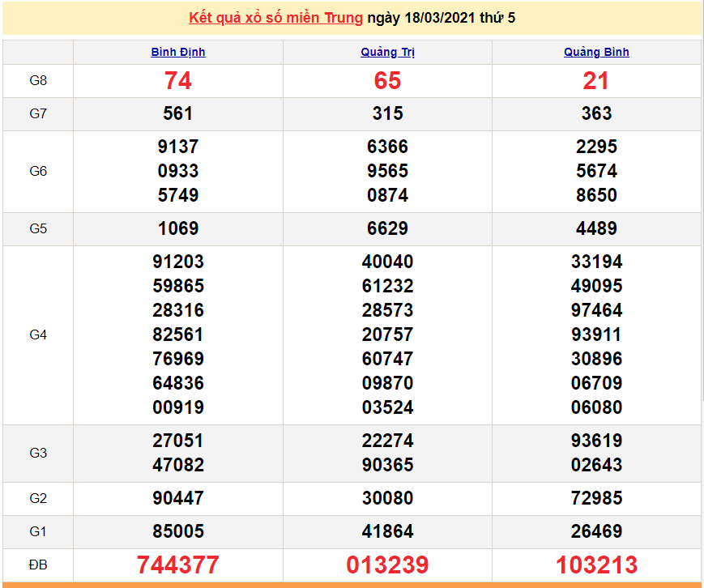Click G1 result 26469 under Quảng Bình
Viewport: 704px width, 588px height.
[596, 531]
